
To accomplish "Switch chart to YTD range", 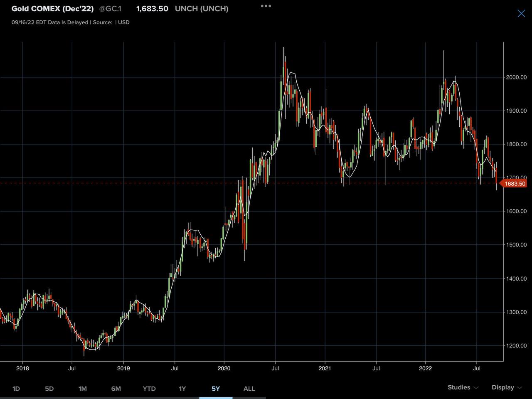I will (x=149, y=389).
